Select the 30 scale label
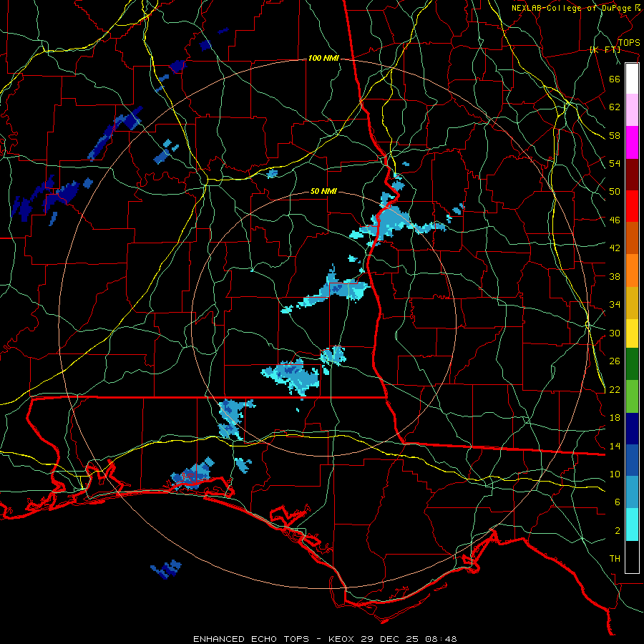This screenshot has width=644, height=644. click(615, 333)
